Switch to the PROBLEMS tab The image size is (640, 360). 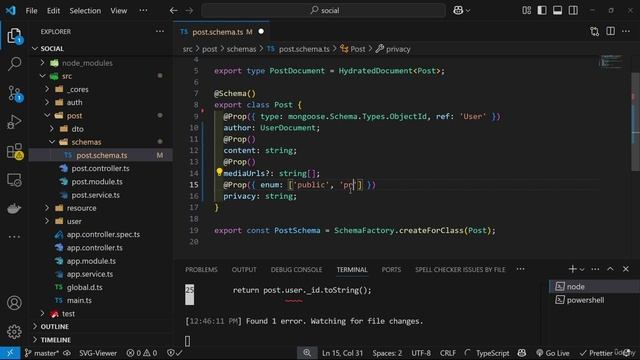[201, 269]
